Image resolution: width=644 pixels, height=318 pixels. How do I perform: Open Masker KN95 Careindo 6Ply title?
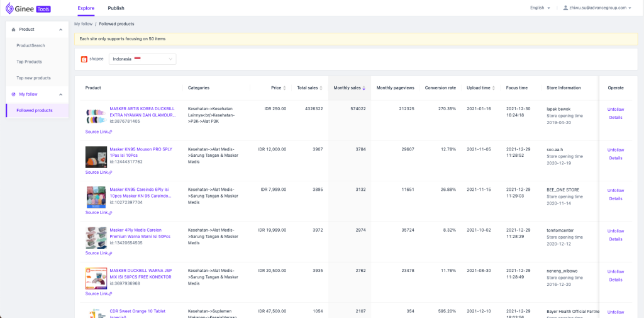[x=140, y=193]
